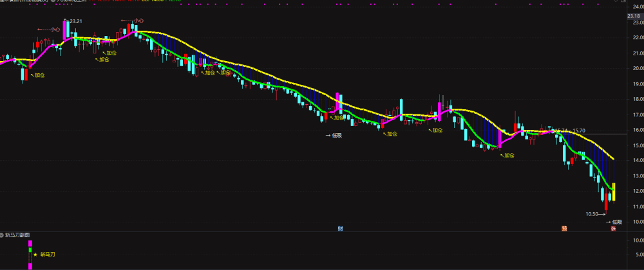Click the 15.70 price line label
Viewport: 644px width, 270px height.
point(580,130)
